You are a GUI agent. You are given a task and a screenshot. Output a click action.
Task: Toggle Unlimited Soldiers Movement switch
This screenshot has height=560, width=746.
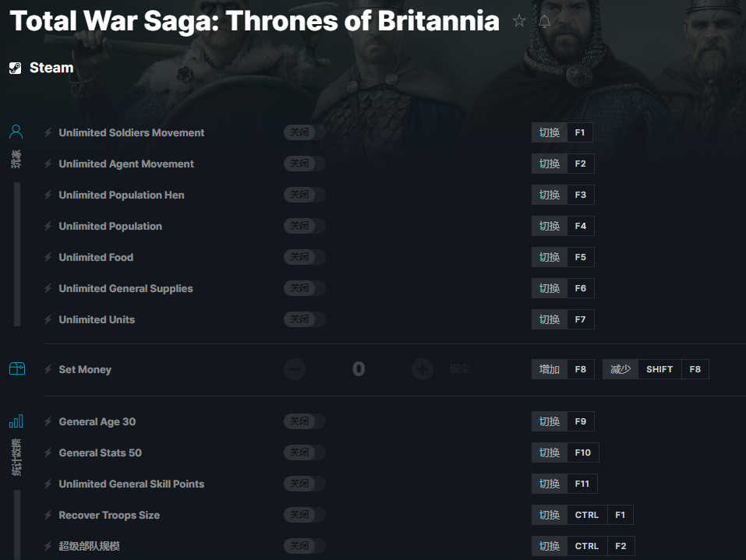click(x=304, y=132)
